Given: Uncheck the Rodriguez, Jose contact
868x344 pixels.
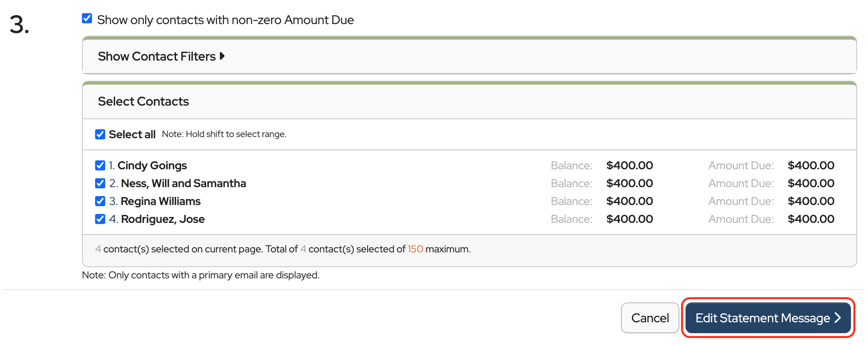Looking at the screenshot, I should coord(100,219).
